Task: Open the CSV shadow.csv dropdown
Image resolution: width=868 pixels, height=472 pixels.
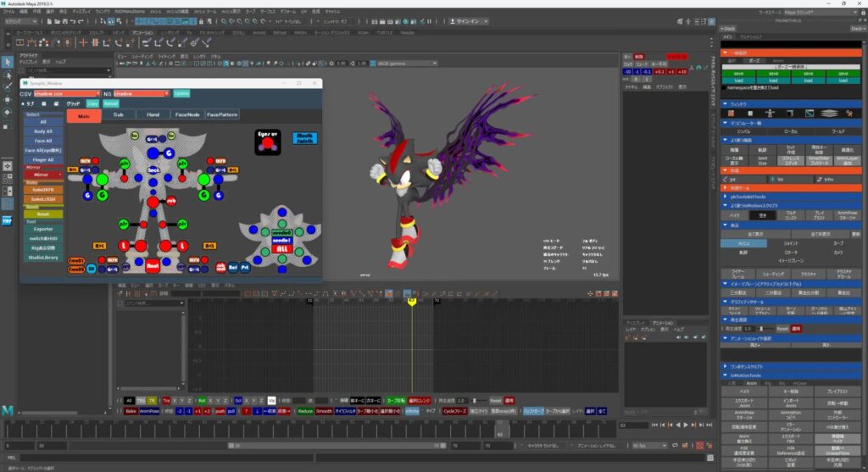Action: 70,93
